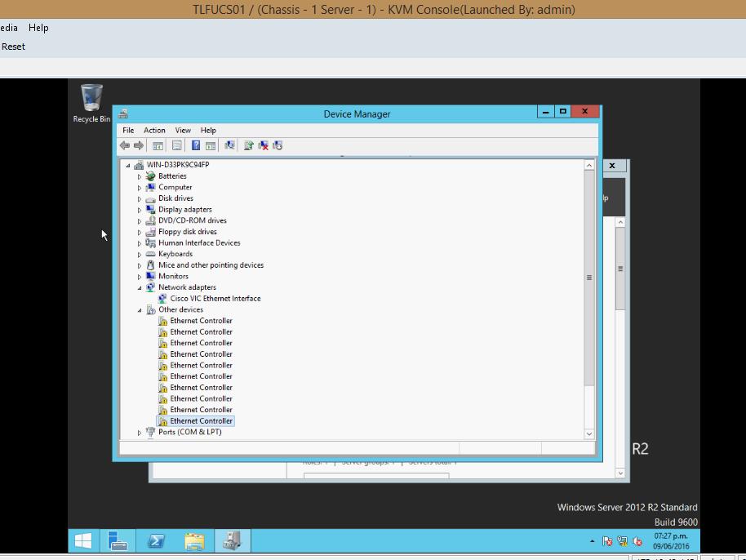Click the clock in the system tray
This screenshot has width=746, height=560.
pyautogui.click(x=670, y=540)
